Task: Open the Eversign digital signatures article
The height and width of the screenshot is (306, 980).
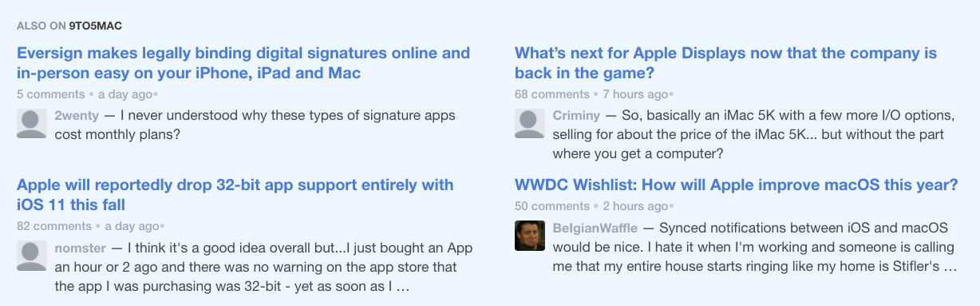Action: point(243,64)
